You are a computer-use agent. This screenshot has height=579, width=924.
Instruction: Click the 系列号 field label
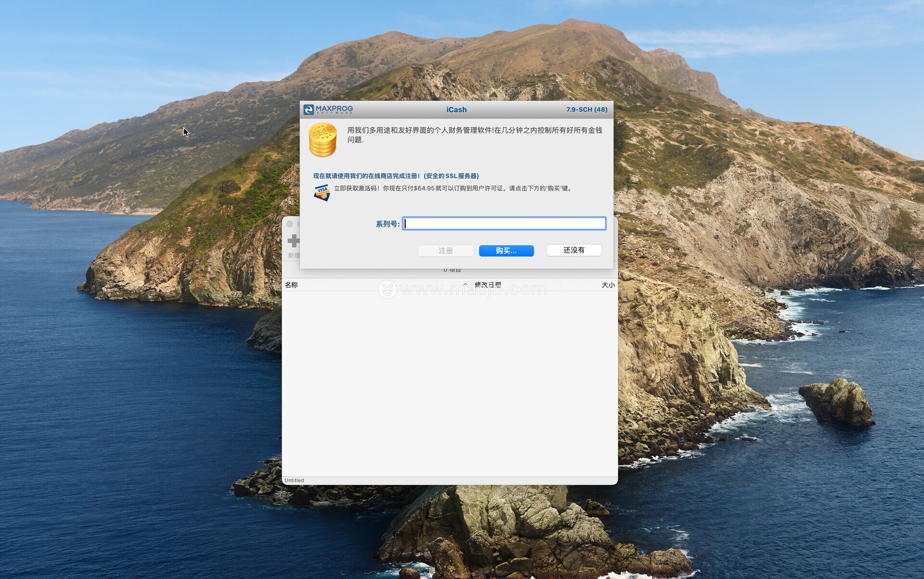click(x=387, y=224)
